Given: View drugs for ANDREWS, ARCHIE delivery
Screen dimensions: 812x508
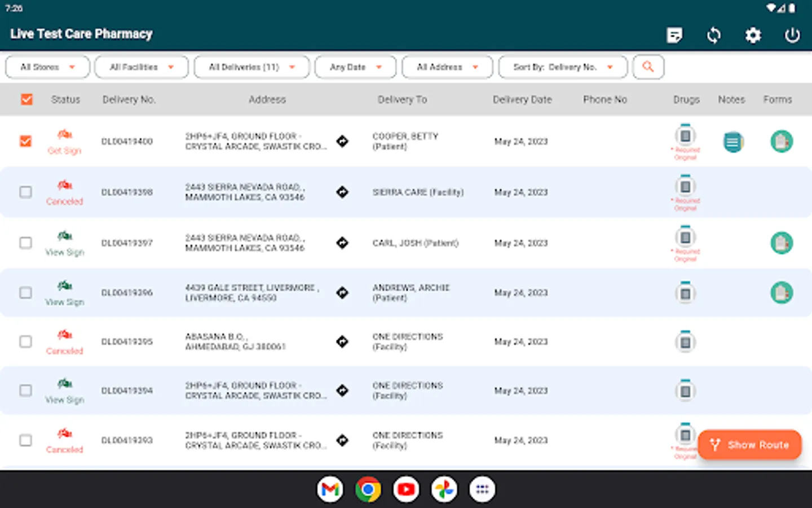Looking at the screenshot, I should click(x=685, y=293).
